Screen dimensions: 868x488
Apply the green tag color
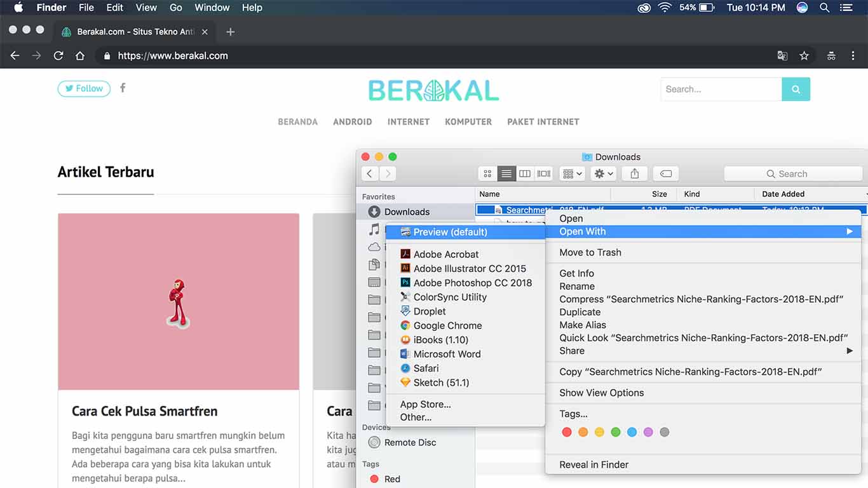coord(616,432)
